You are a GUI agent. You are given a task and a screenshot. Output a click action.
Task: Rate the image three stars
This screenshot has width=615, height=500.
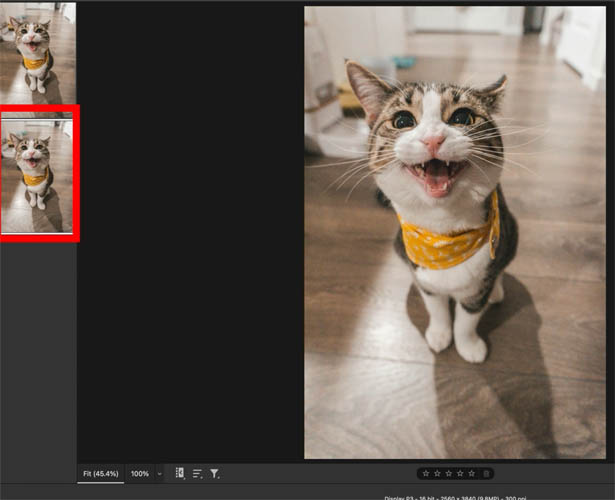tap(449, 473)
